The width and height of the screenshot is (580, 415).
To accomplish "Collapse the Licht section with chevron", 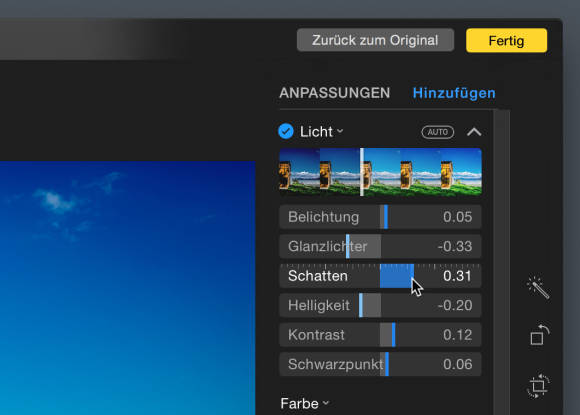I will pyautogui.click(x=474, y=132).
